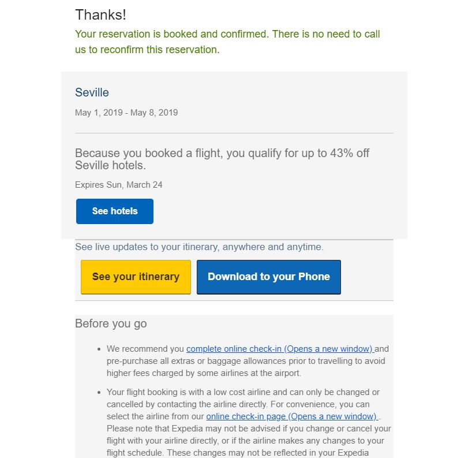Click the first bullet point marker
The height and width of the screenshot is (458, 476).
click(100, 349)
